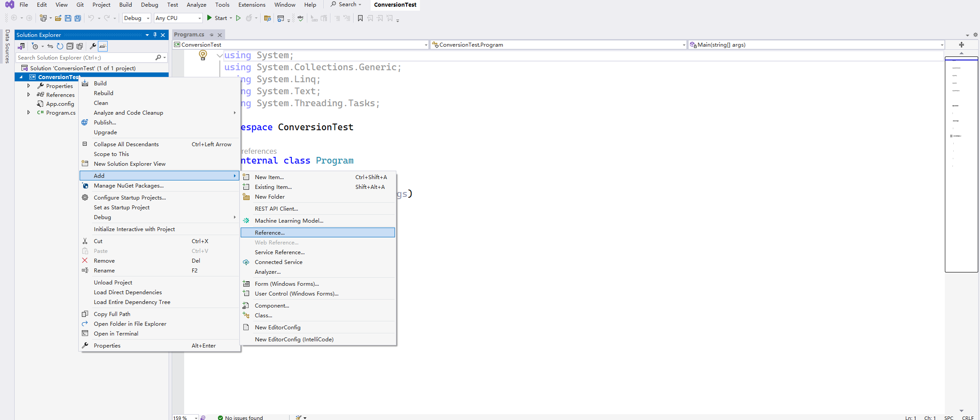980x420 pixels.
Task: Toggle Preview Selected Items in Solution Explorer
Action: 103,46
